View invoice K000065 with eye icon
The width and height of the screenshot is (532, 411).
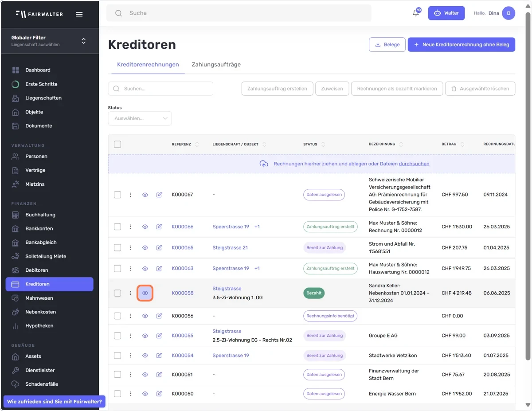pos(145,247)
